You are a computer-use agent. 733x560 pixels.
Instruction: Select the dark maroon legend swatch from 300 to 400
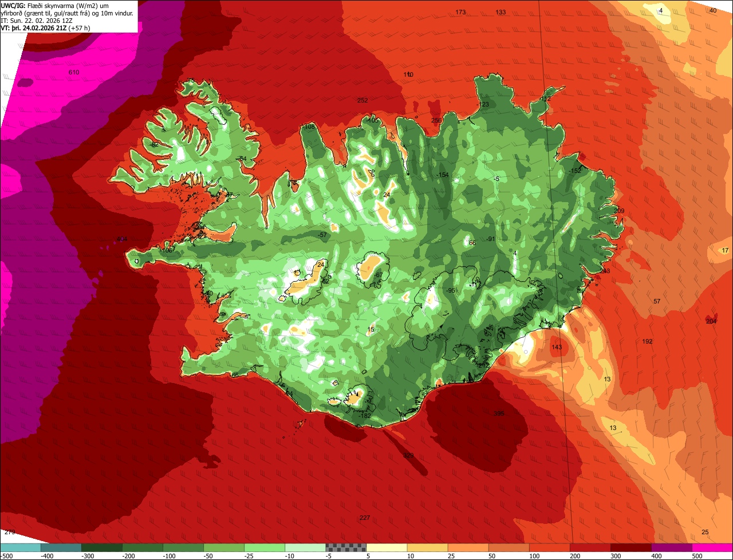pos(631,547)
